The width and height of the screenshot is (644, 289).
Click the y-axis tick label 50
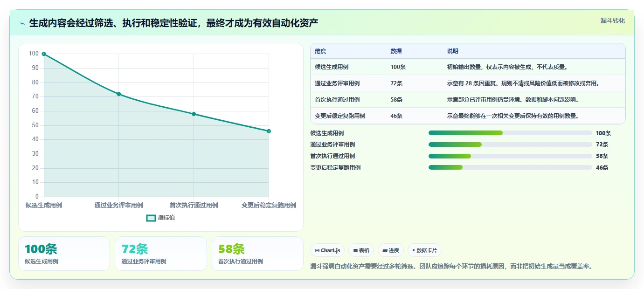pos(35,125)
